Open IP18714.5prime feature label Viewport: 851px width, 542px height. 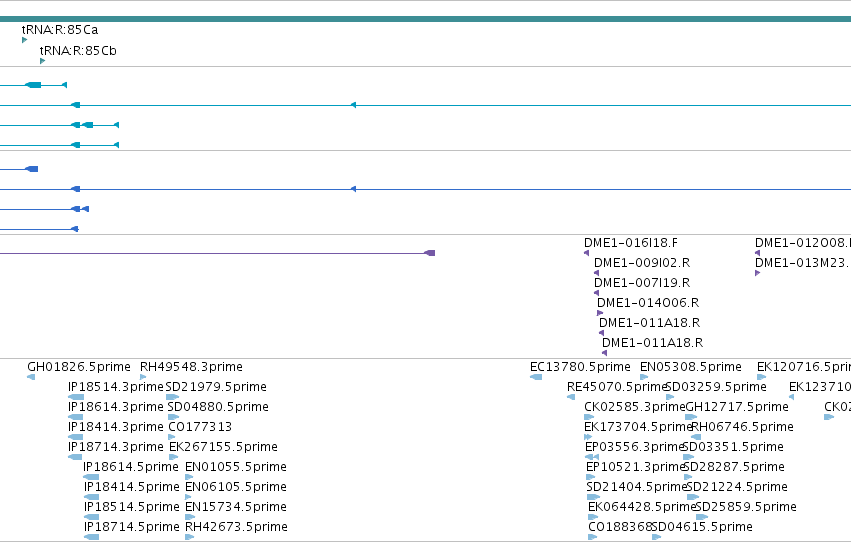[x=132, y=527]
